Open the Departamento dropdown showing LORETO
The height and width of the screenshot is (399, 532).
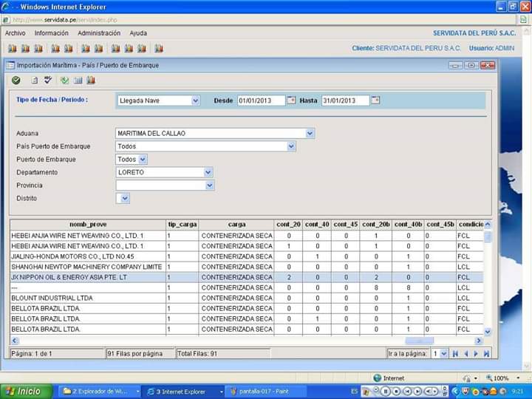tap(209, 172)
